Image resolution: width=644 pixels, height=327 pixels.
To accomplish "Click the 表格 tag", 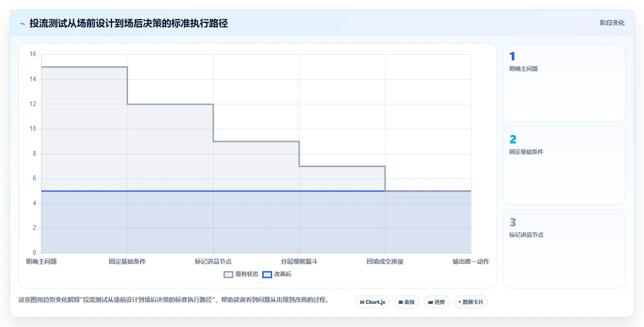I will point(406,302).
